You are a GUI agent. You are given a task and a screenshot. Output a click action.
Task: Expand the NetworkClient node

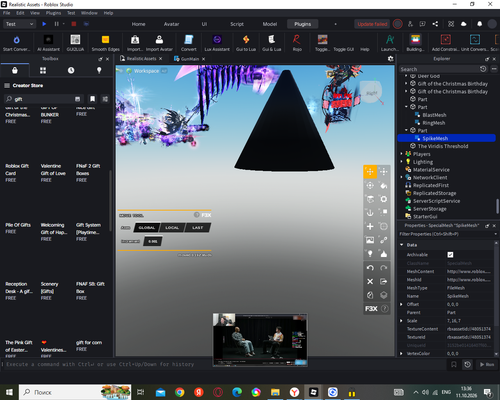(x=401, y=177)
